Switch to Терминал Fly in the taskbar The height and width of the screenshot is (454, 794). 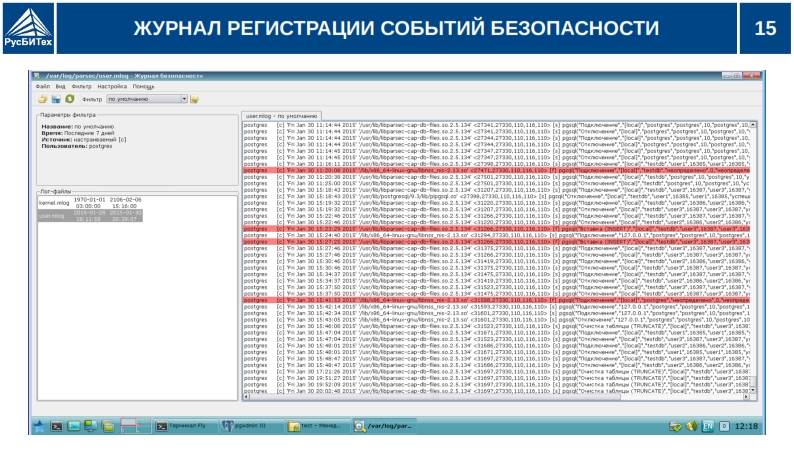(187, 426)
